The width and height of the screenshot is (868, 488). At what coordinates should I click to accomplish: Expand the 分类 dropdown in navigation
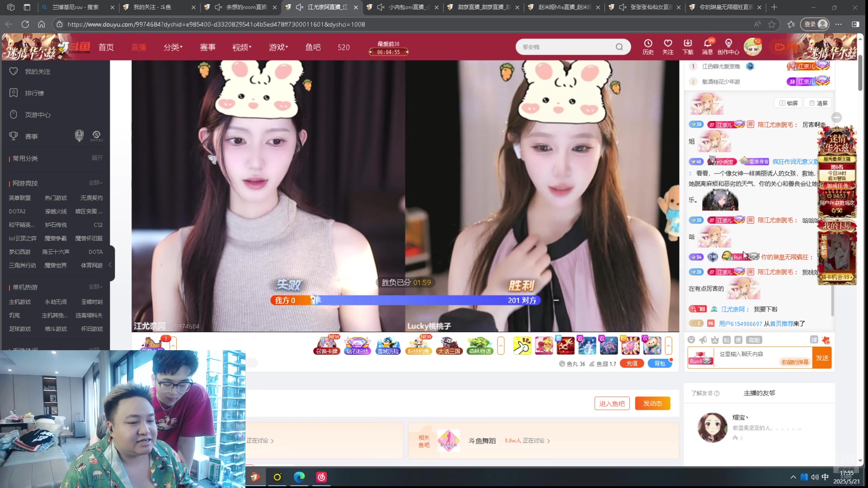[x=173, y=47]
